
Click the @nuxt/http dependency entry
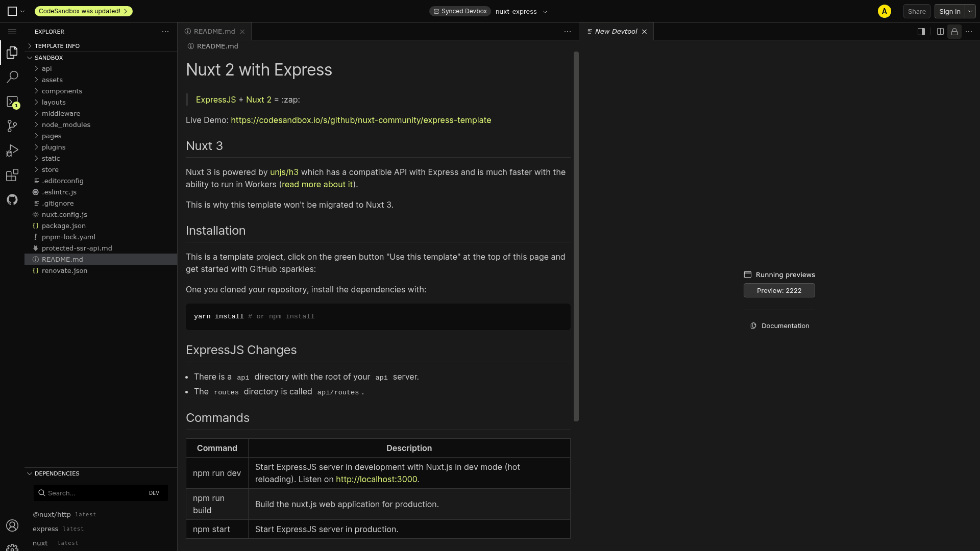click(x=101, y=515)
